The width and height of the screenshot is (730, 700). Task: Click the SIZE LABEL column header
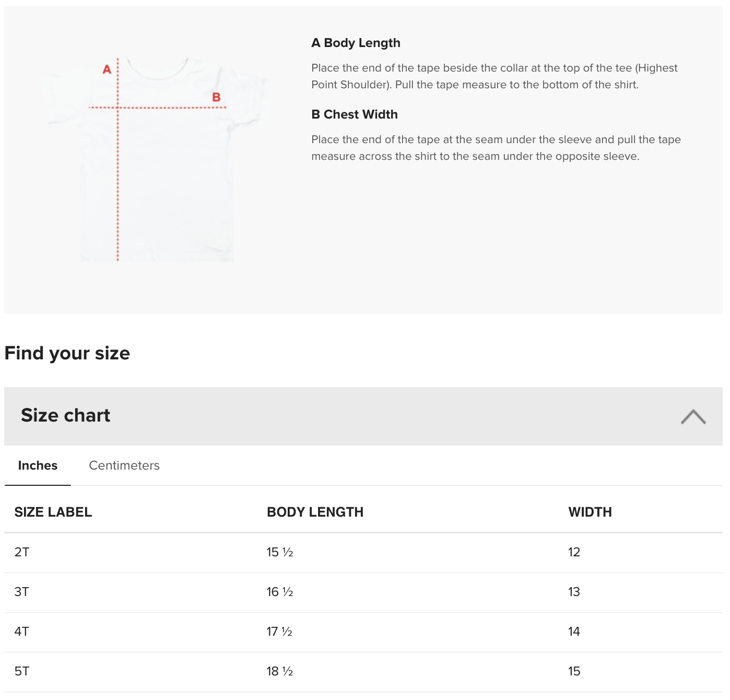point(53,512)
